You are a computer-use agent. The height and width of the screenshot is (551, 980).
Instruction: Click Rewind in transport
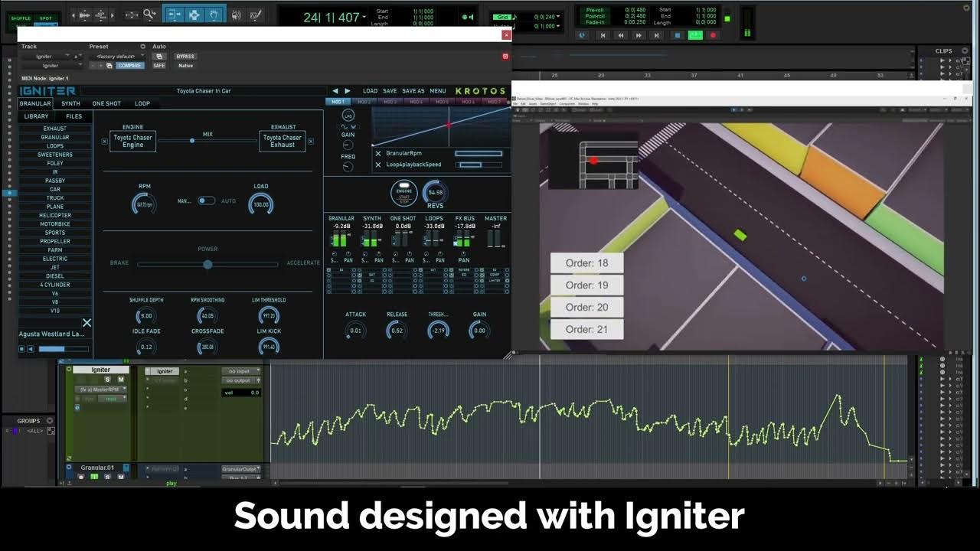click(x=621, y=35)
